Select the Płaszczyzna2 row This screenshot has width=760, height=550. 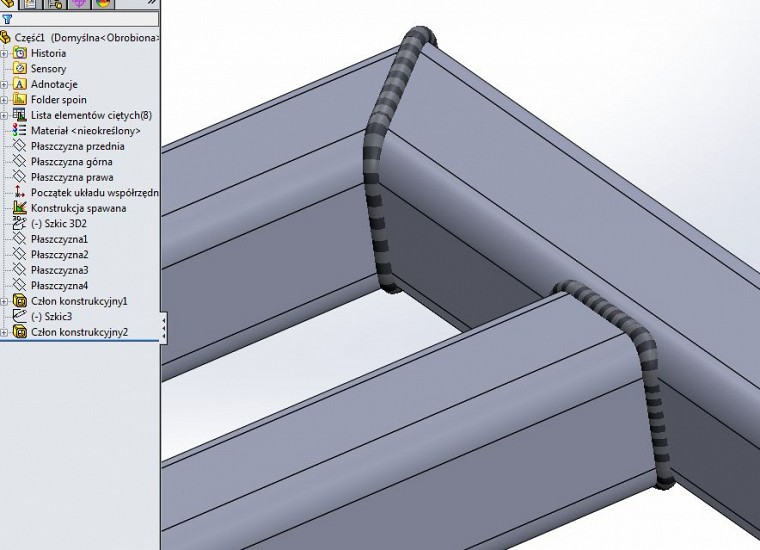point(51,254)
